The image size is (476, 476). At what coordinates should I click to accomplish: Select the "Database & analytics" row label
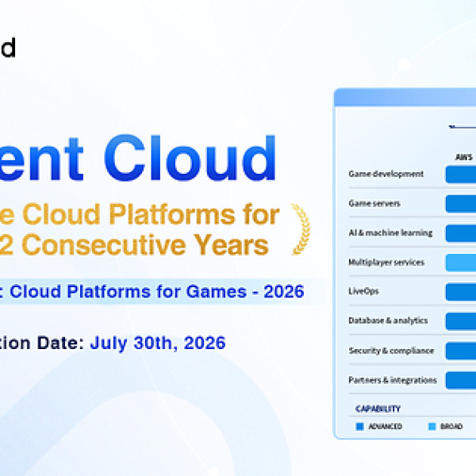388,321
